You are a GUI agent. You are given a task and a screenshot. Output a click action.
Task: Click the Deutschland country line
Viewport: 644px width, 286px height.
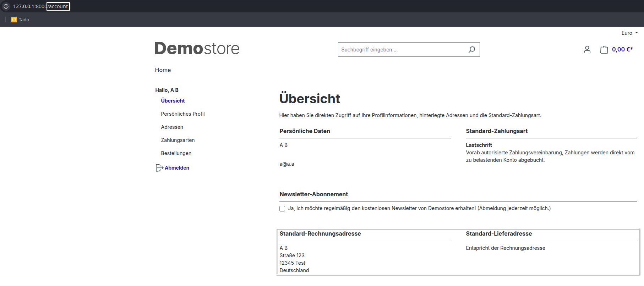[294, 270]
